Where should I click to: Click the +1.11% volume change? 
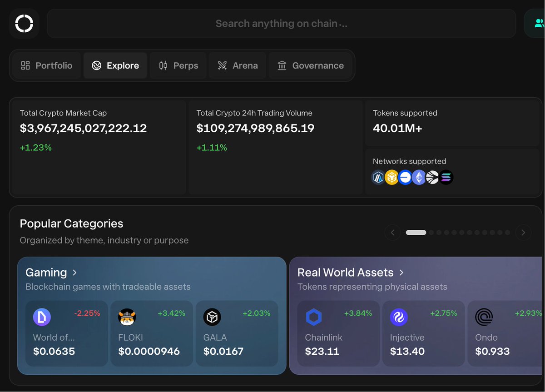(x=212, y=148)
